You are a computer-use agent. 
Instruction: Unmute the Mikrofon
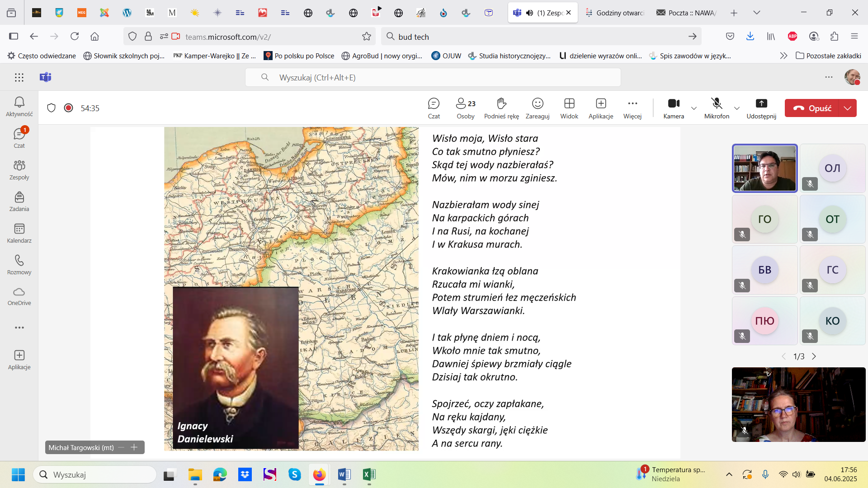coord(716,108)
